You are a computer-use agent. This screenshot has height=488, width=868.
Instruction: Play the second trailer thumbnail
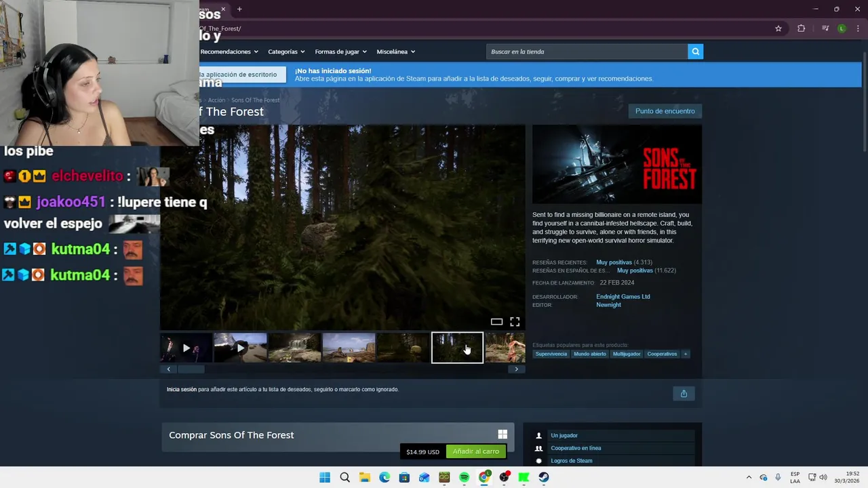click(240, 348)
